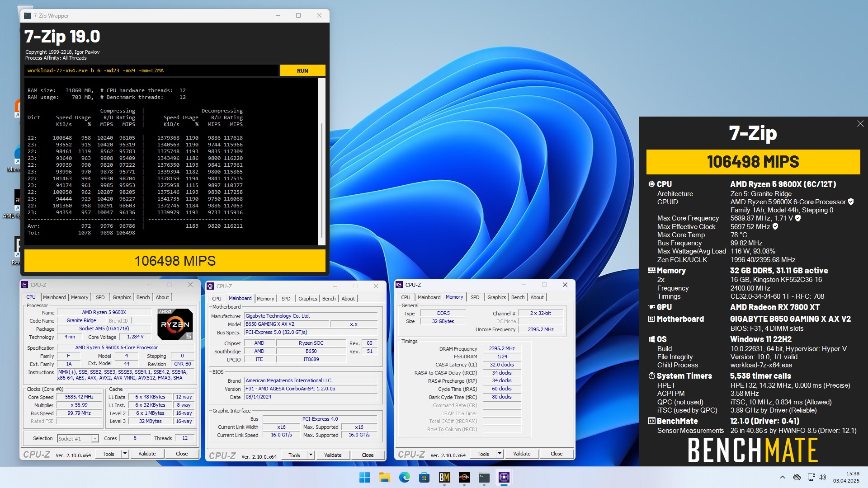Click 106498 MIPS score in BenchMate panel
The height and width of the screenshot is (488, 868).
click(x=753, y=162)
